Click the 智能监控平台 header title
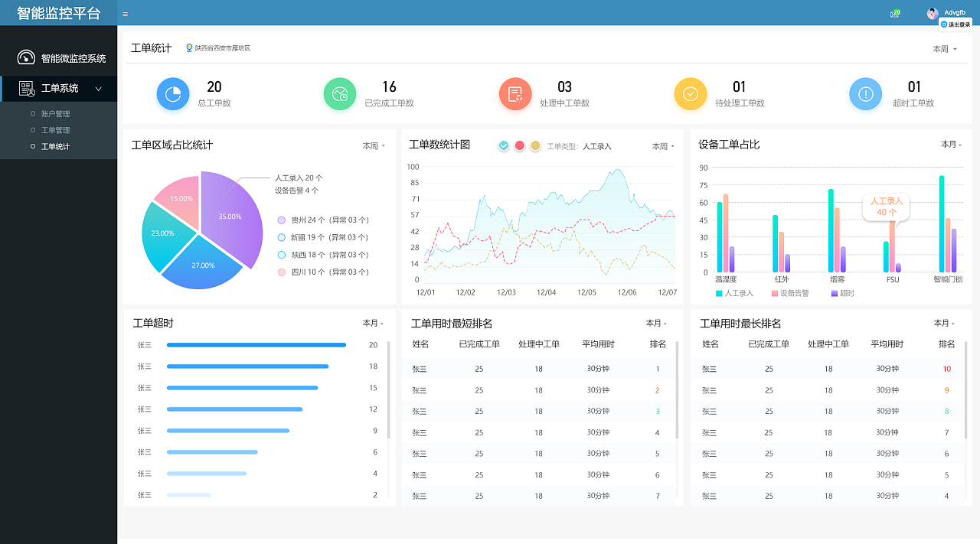 (x=59, y=13)
